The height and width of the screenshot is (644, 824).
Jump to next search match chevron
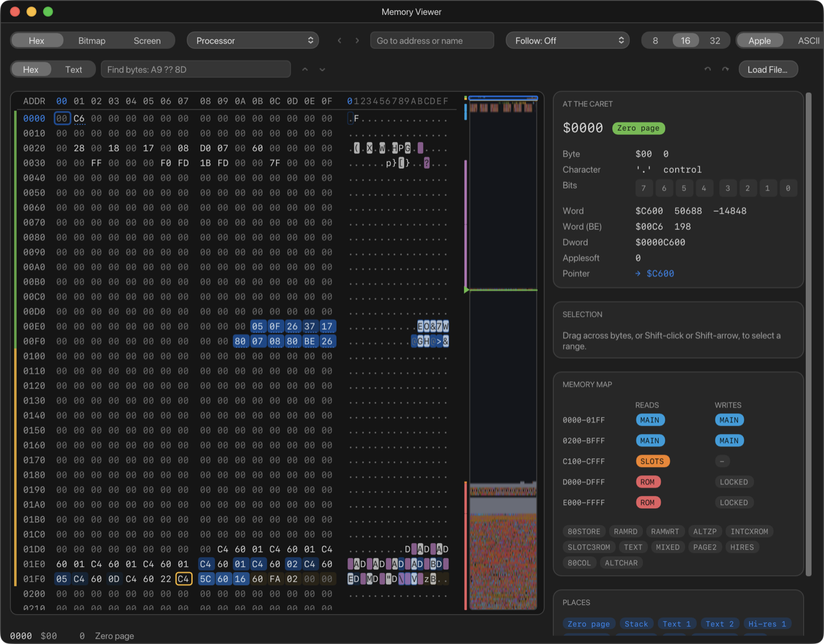coord(323,69)
